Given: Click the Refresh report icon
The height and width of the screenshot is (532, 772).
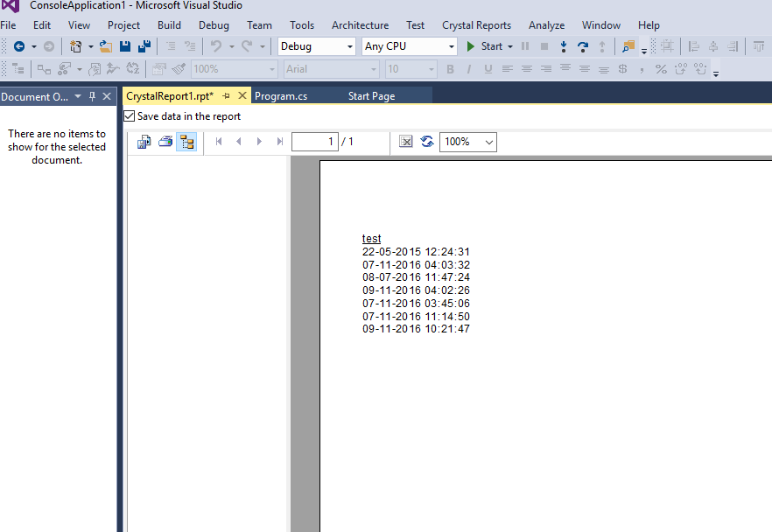Looking at the screenshot, I should (427, 142).
